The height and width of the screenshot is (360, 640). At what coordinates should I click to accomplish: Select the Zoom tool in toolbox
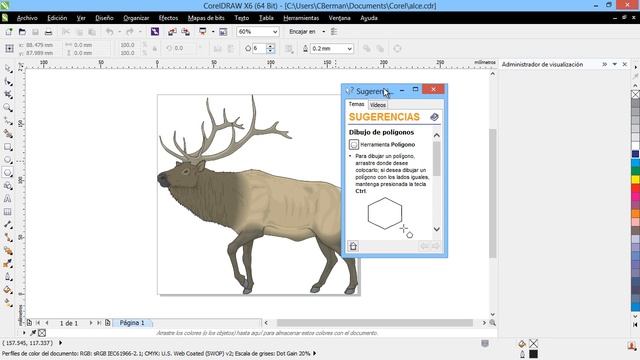click(x=8, y=108)
